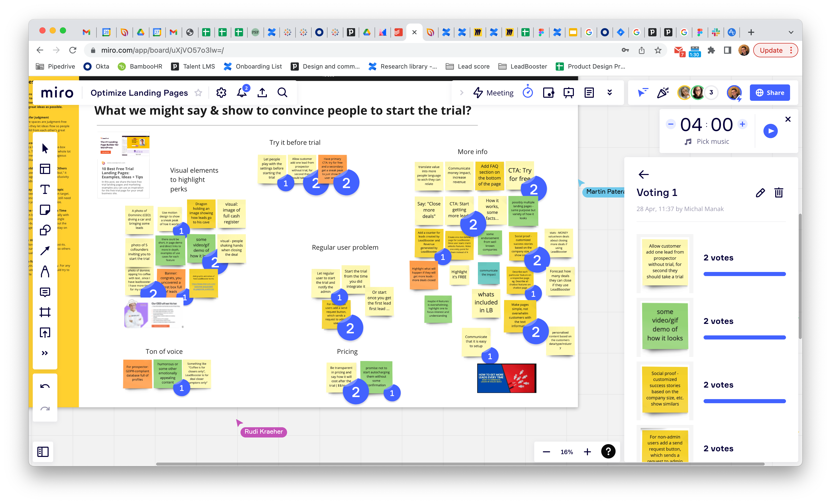Open the notes panel icon
The width and height of the screenshot is (831, 504).
(x=589, y=93)
